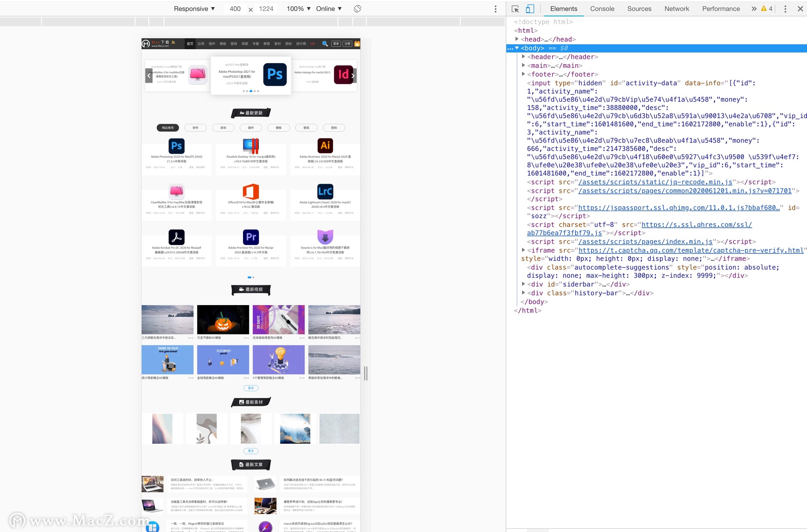
Task: Click the blue search magnifier on the site
Action: tap(324, 44)
